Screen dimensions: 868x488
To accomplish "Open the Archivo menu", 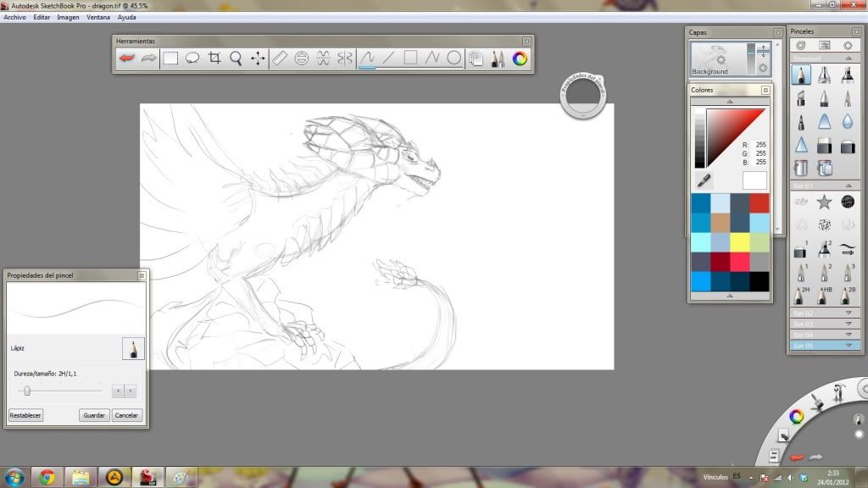I will tap(15, 17).
